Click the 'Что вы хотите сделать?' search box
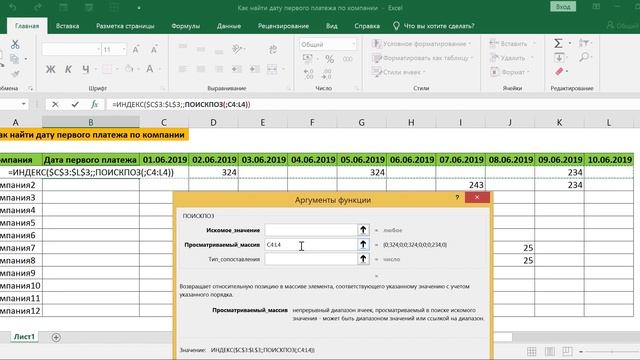 [x=434, y=26]
